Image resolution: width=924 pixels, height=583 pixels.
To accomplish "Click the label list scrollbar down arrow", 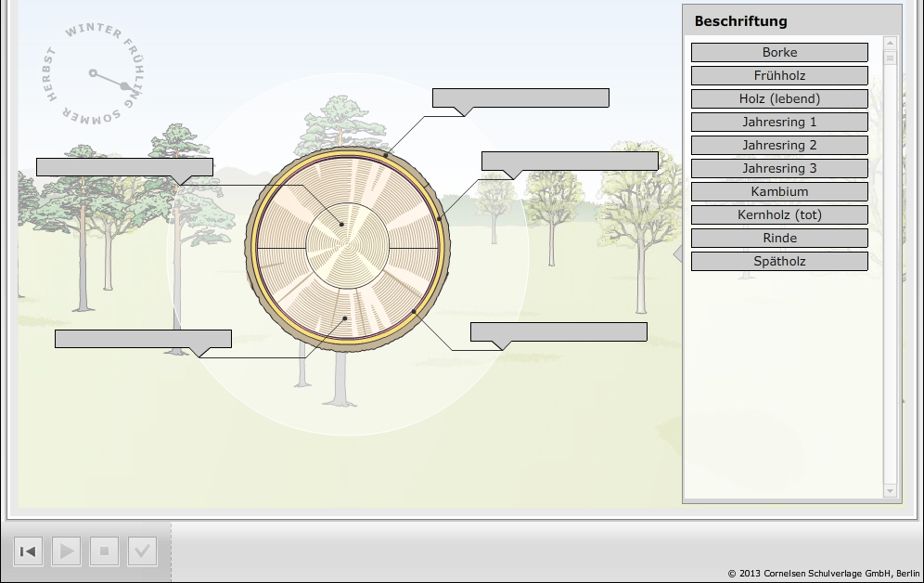I will pos(891,490).
